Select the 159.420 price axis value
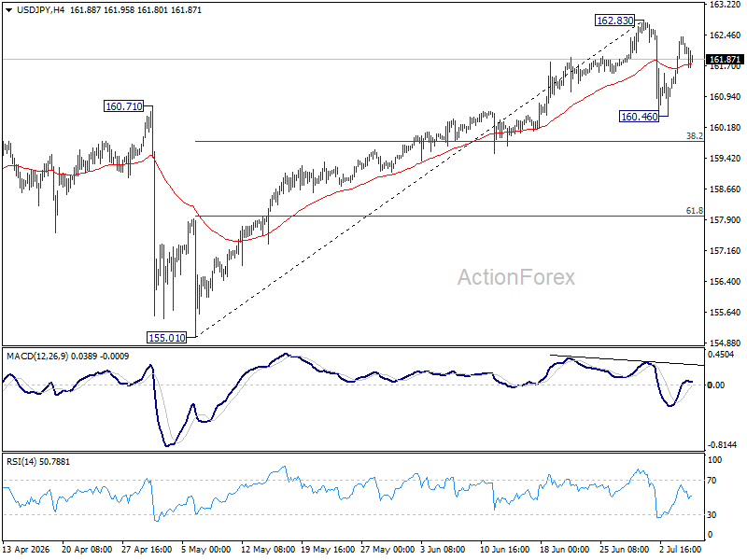The width and height of the screenshot is (747, 560). tap(725, 159)
